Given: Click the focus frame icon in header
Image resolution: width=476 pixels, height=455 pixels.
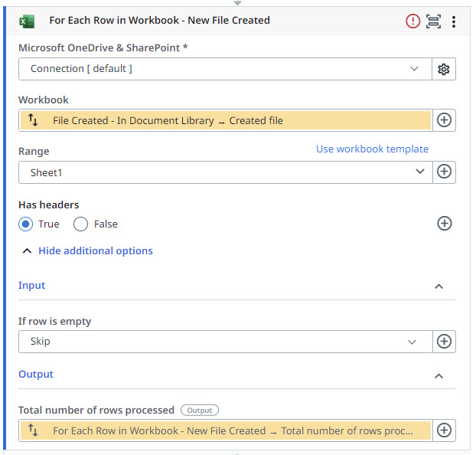Looking at the screenshot, I should (x=433, y=21).
